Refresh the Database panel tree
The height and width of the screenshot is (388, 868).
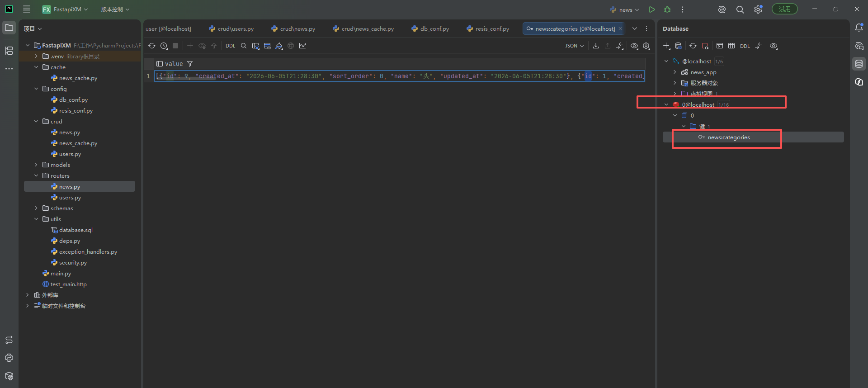click(x=693, y=46)
